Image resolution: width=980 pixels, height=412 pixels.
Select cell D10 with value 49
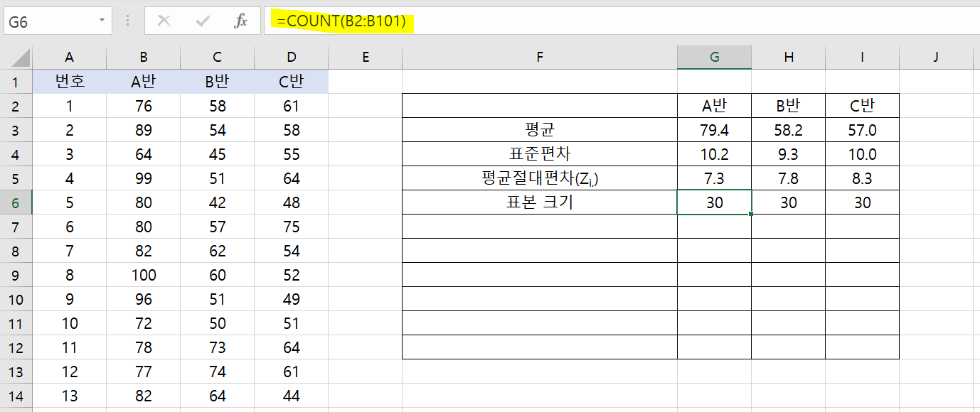pyautogui.click(x=292, y=299)
